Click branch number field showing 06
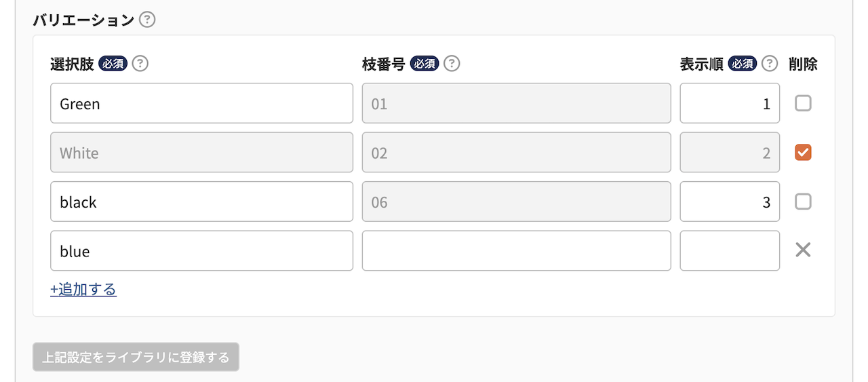The image size is (868, 382). pyautogui.click(x=517, y=202)
